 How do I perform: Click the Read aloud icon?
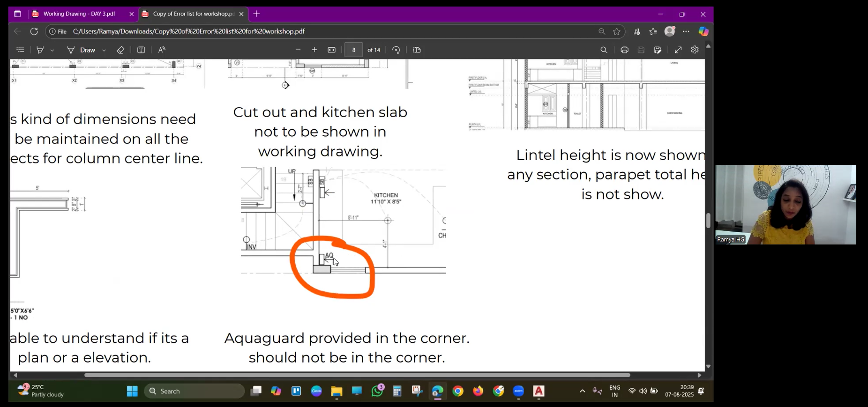point(162,50)
